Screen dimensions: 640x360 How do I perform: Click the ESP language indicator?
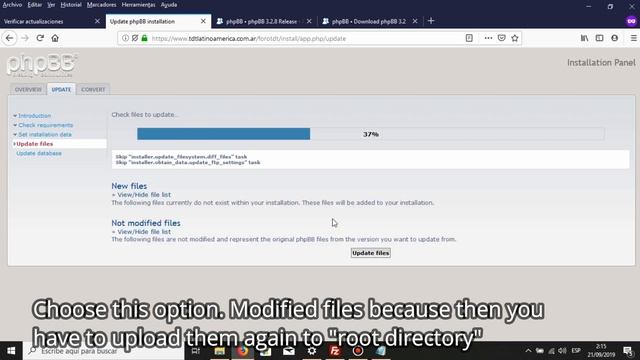click(x=576, y=351)
